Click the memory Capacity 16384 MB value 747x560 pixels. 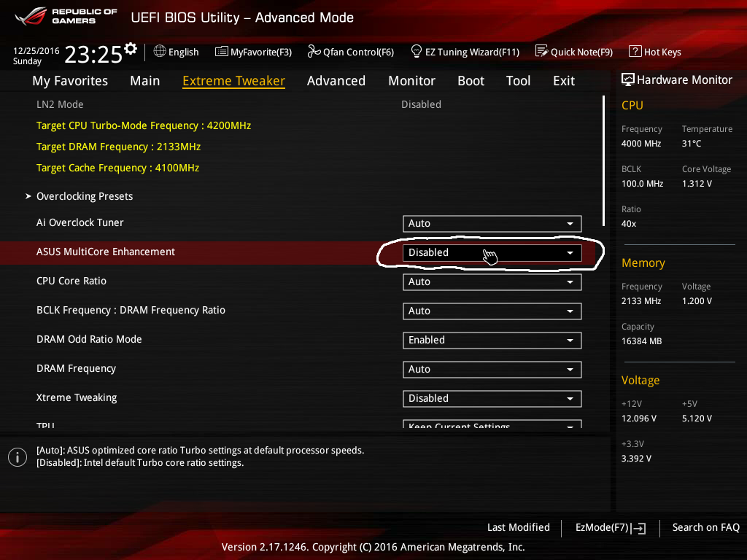pos(641,341)
